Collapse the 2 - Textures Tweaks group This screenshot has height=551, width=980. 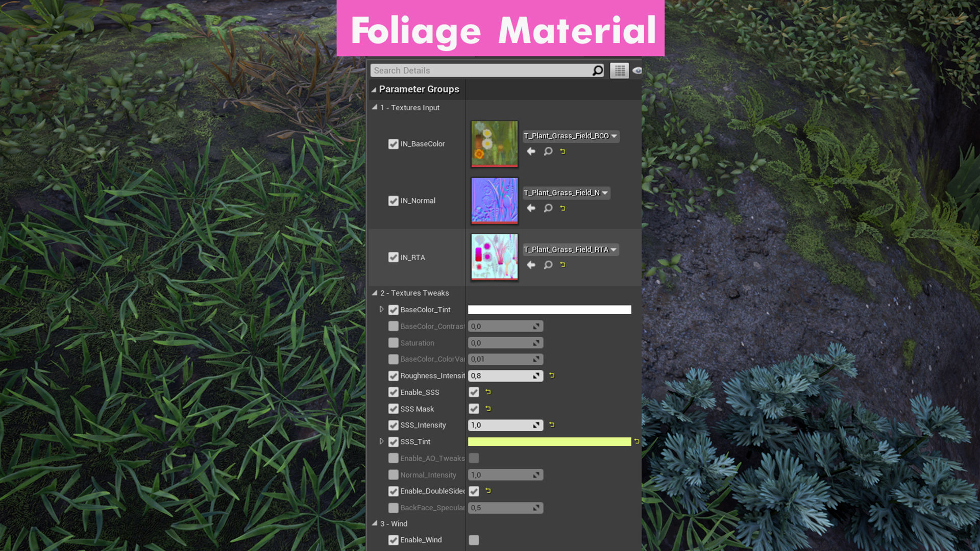click(x=375, y=293)
